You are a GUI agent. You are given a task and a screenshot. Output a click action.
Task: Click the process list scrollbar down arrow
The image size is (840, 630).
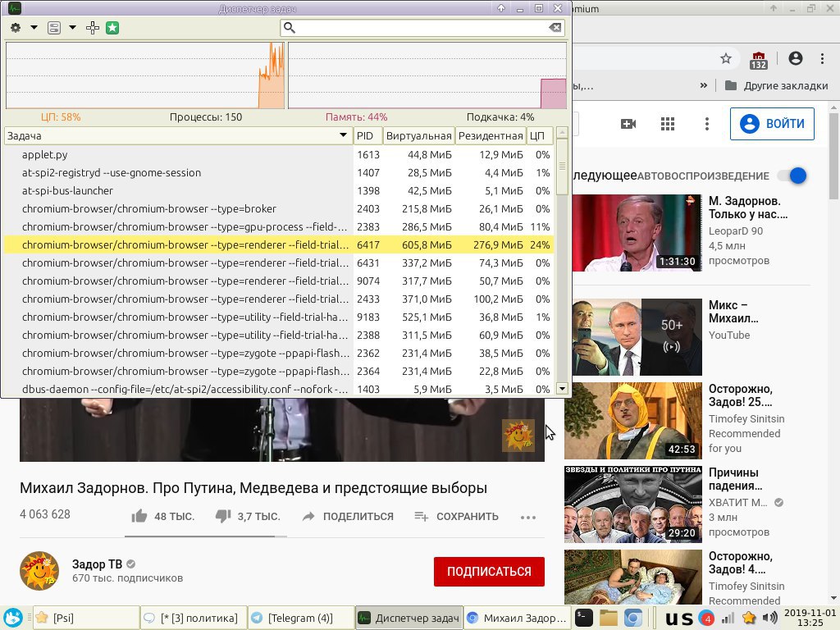(562, 389)
